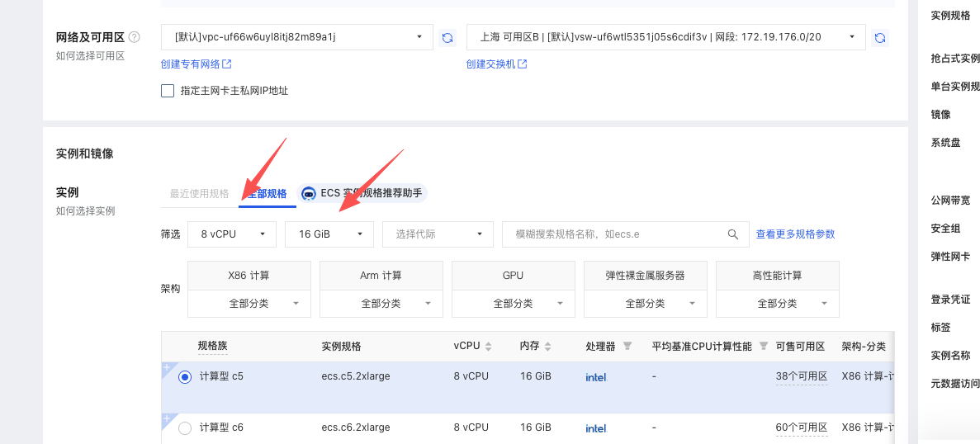Screen dimensions: 980x444
Task: Enable 指定主网卡主私网IP地址 checkbox
Action: pyautogui.click(x=168, y=91)
